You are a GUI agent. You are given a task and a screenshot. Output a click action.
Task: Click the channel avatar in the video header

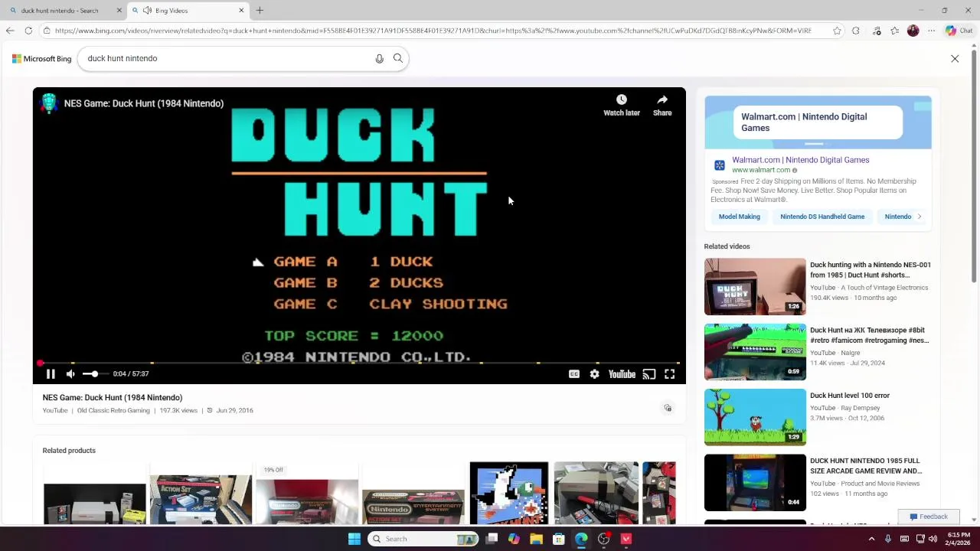tap(49, 103)
